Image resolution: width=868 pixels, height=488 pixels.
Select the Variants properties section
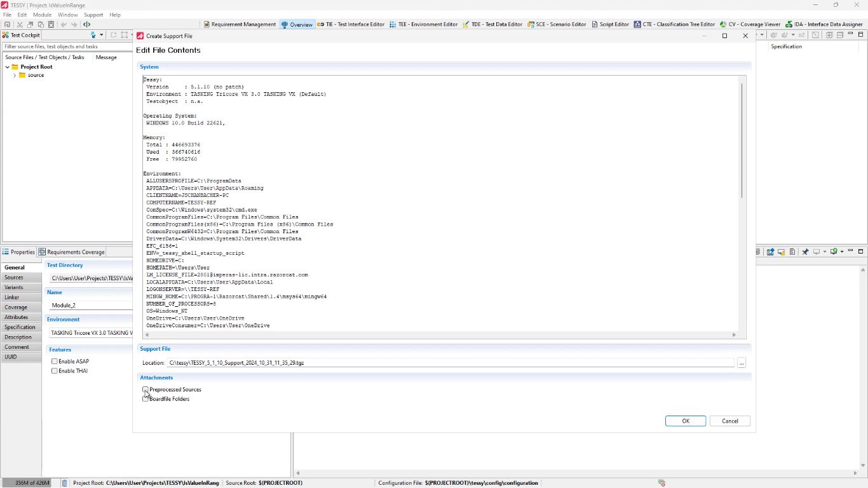(22, 288)
